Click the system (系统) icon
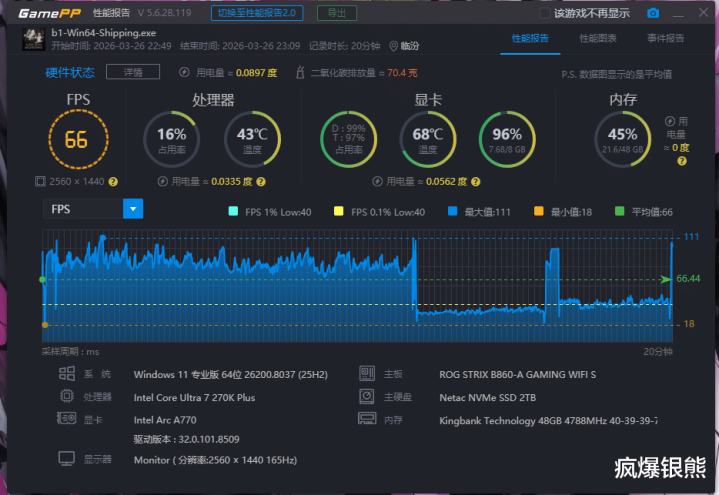This screenshot has width=719, height=495. click(67, 373)
